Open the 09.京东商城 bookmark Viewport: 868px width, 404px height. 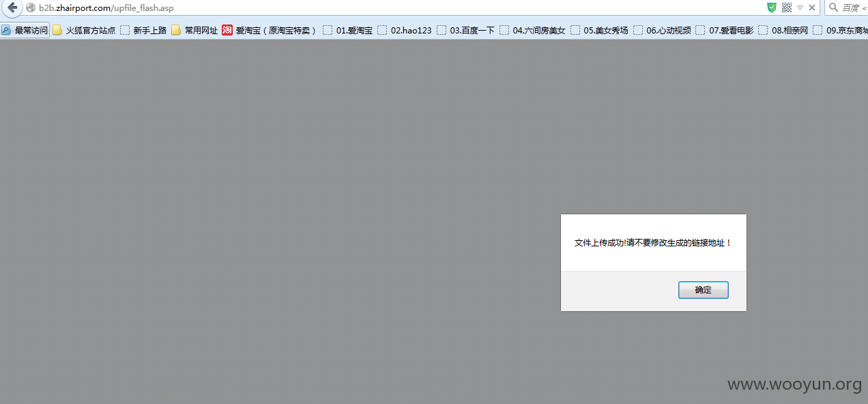tap(841, 30)
